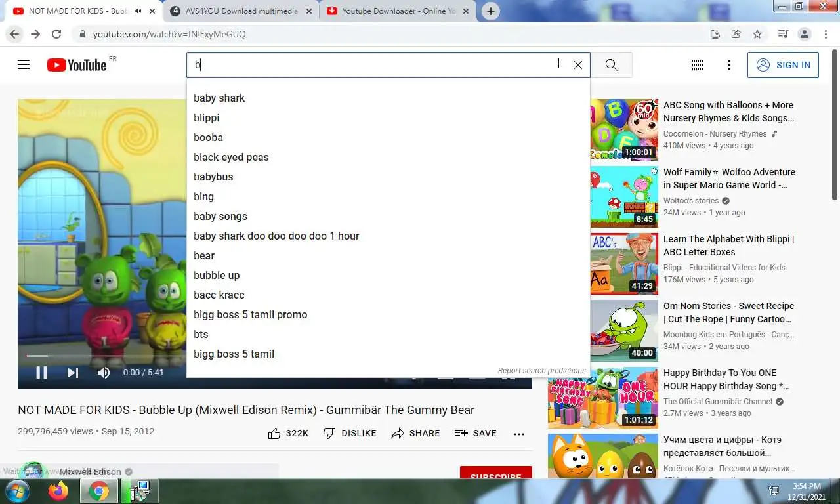Bookmark this page with the star

pos(757,34)
